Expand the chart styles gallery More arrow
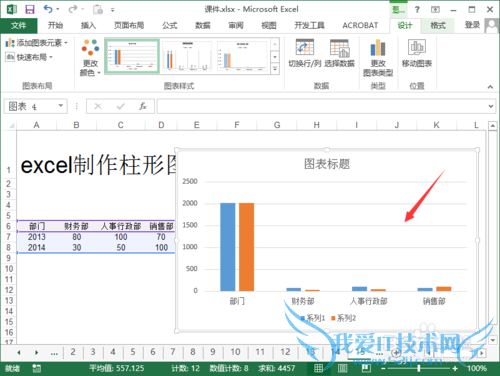500x376 pixels. [x=275, y=69]
